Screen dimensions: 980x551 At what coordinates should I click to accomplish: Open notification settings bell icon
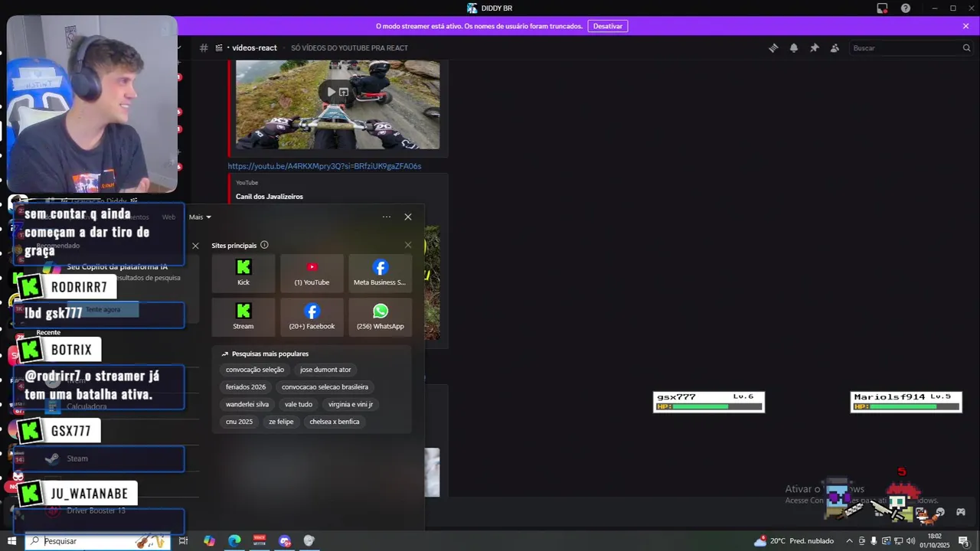[794, 47]
